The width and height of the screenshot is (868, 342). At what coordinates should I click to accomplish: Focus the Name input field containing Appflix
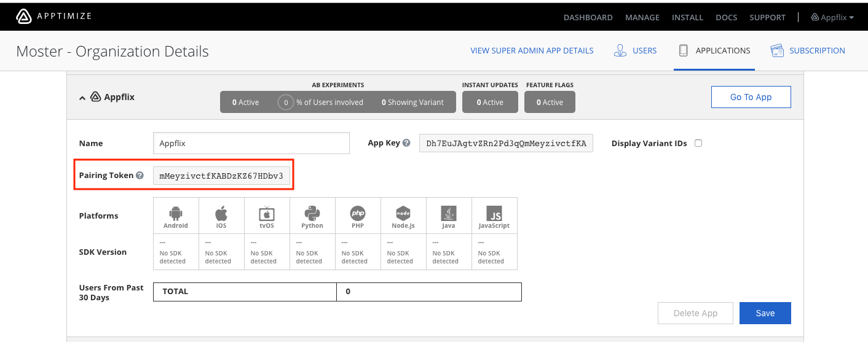click(251, 143)
